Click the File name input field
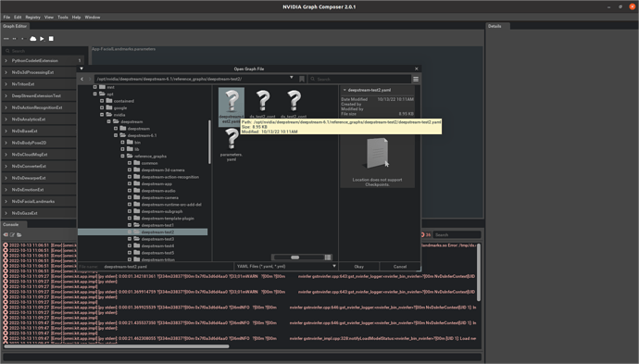This screenshot has height=364, width=639. click(x=167, y=267)
